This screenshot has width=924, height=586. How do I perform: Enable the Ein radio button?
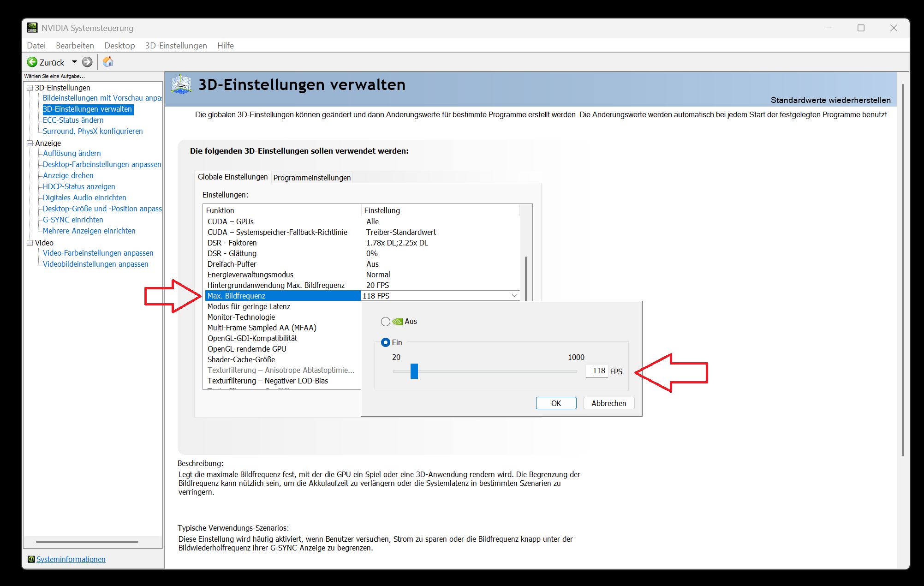click(385, 342)
